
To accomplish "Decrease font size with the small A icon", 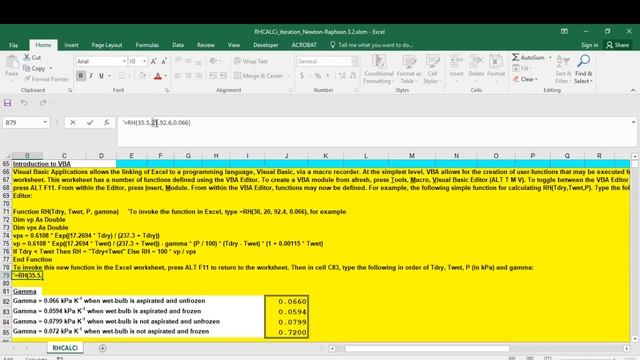I will 164,61.
